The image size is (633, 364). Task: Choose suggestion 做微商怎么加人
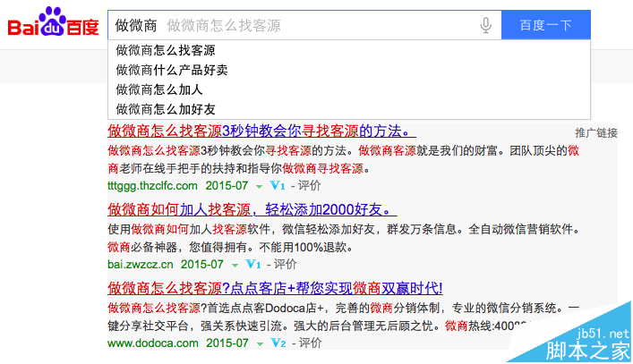(159, 89)
